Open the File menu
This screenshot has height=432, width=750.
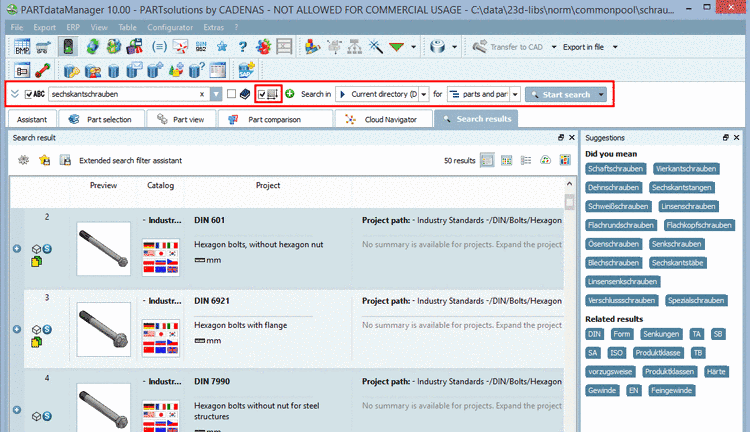17,27
